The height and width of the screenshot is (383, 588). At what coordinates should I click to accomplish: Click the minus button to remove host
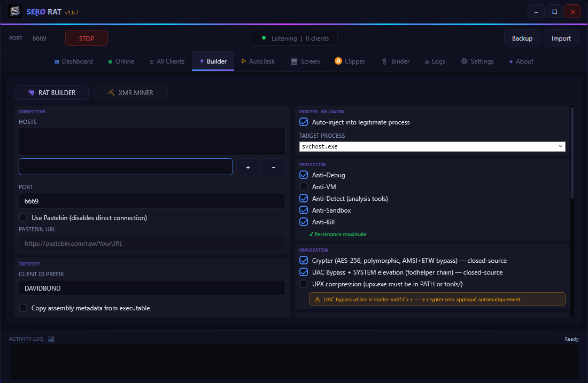click(273, 167)
